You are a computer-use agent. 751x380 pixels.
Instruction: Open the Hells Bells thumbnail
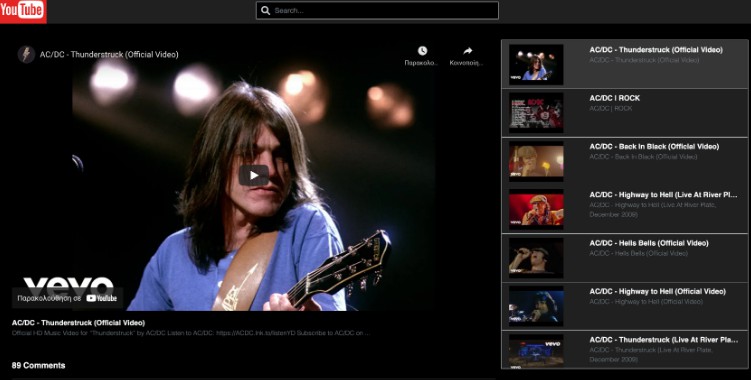[x=536, y=258]
